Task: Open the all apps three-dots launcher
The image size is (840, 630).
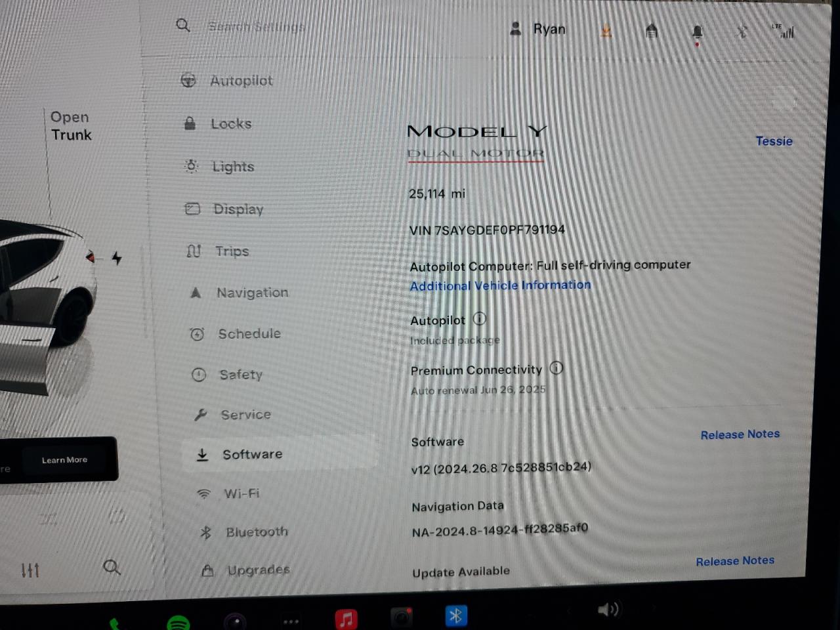Action: (x=291, y=621)
